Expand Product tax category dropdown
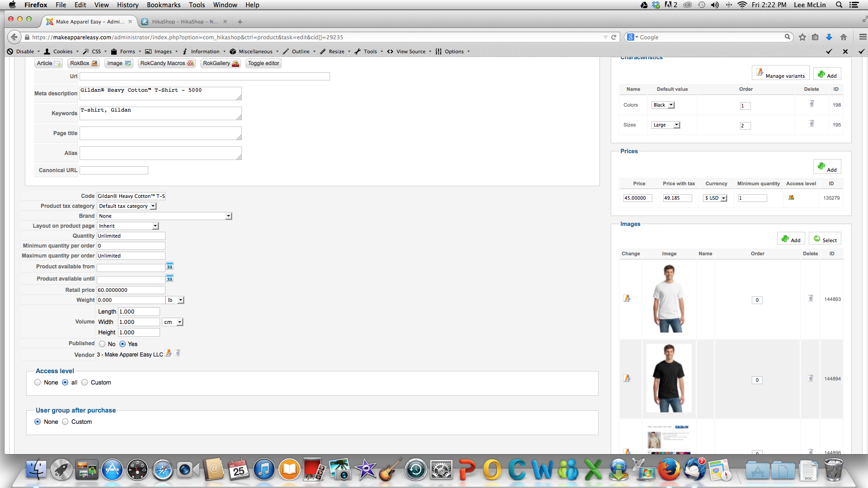The image size is (868, 488). [x=127, y=206]
